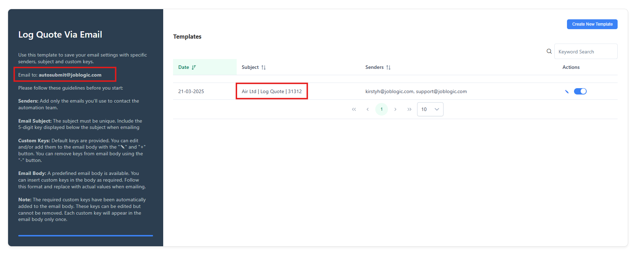Sort by Date column sort icon
Viewport: 644px width, 261px height.
point(194,67)
